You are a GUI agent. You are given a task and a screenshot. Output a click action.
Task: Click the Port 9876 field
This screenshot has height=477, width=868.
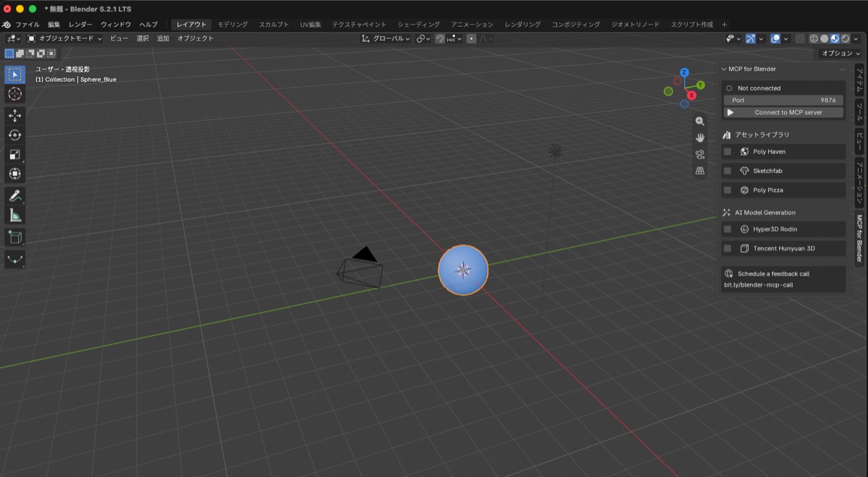[783, 100]
